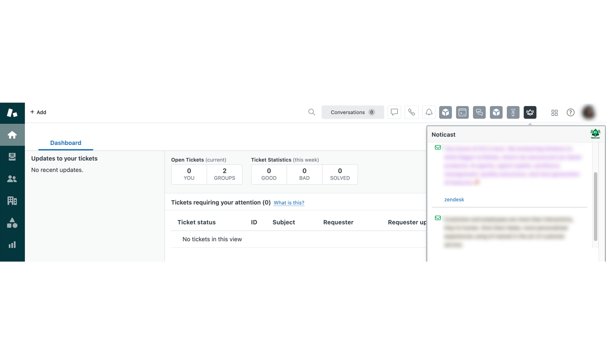Open the Zendesk products grid menu

pyautogui.click(x=554, y=113)
